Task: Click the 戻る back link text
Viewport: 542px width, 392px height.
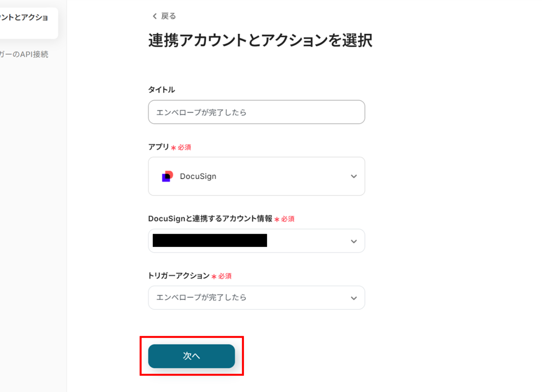Action: coord(168,16)
